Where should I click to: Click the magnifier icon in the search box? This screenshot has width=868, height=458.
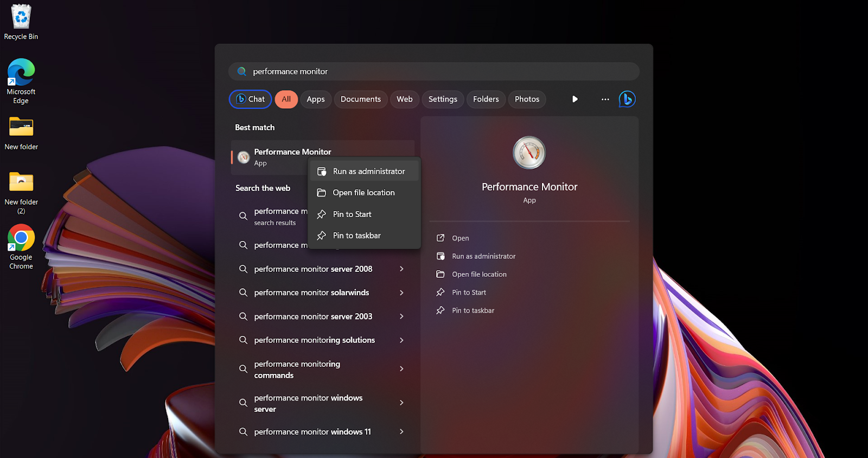point(242,72)
